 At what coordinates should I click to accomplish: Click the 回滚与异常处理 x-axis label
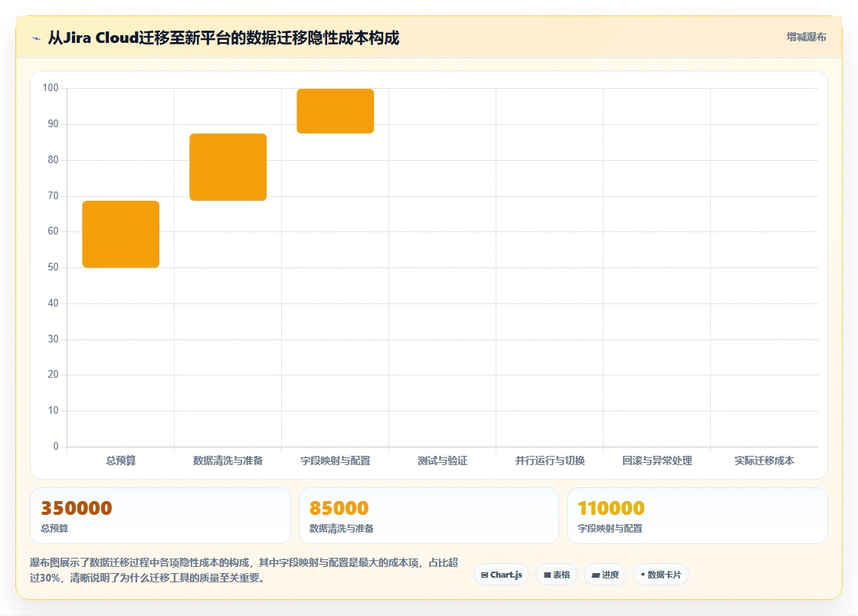[657, 460]
